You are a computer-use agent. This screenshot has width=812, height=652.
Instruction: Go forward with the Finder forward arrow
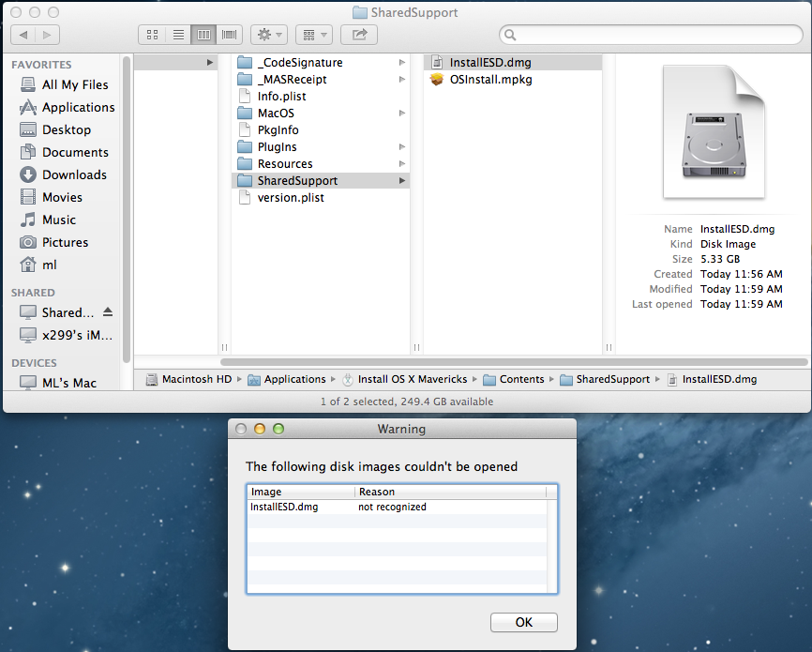point(47,35)
